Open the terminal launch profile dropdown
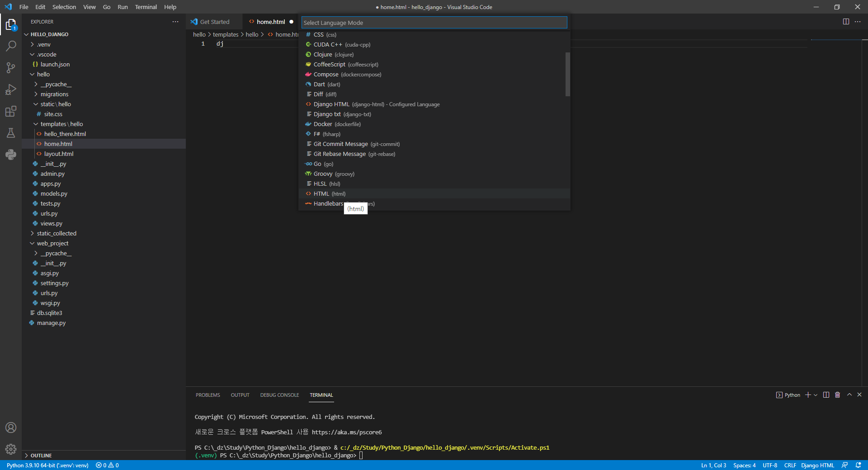Viewport: 868px width, 470px height. (816, 395)
